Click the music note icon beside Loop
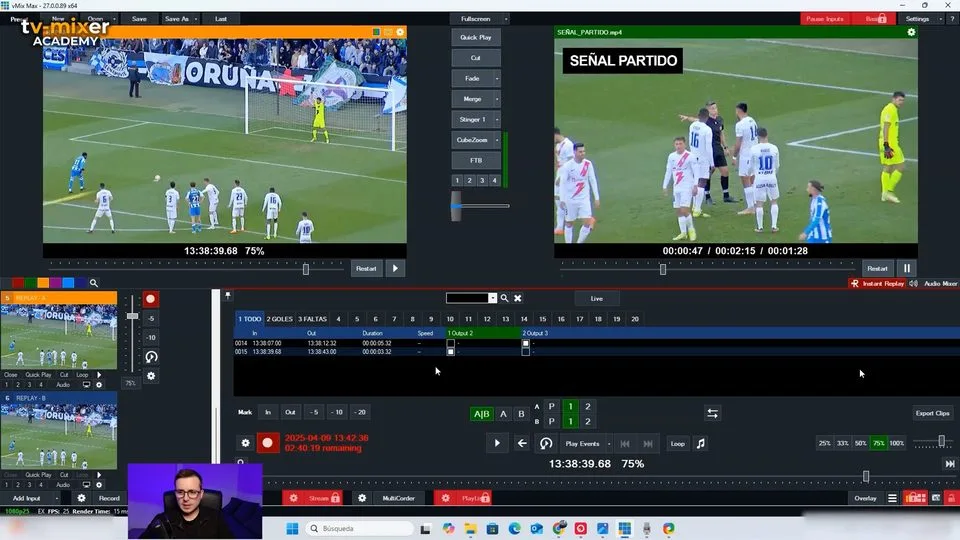 pos(700,443)
